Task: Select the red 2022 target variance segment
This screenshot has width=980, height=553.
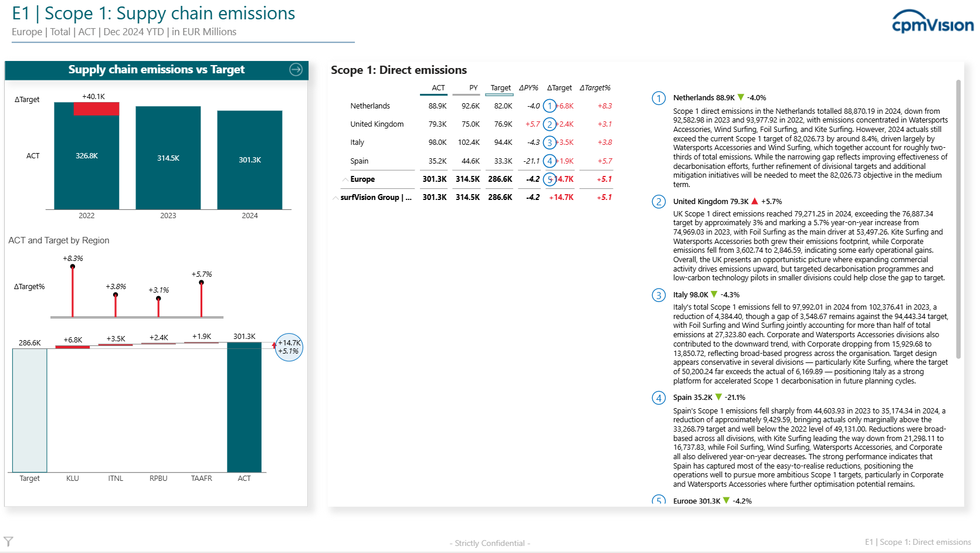Action: coord(96,108)
